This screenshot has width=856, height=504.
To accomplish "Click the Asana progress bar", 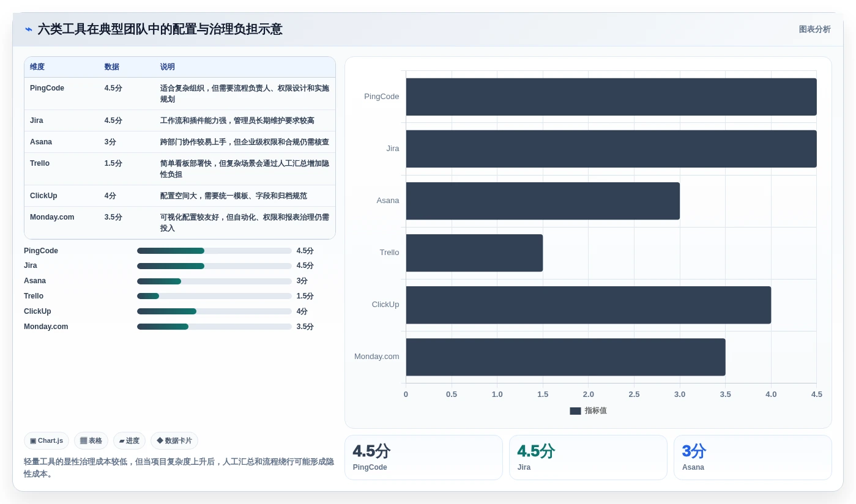I will tap(214, 281).
